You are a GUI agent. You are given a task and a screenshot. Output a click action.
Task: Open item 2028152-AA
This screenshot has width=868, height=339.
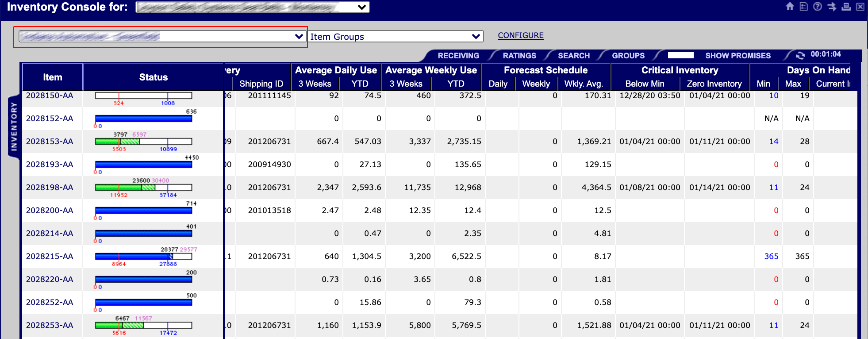click(50, 118)
